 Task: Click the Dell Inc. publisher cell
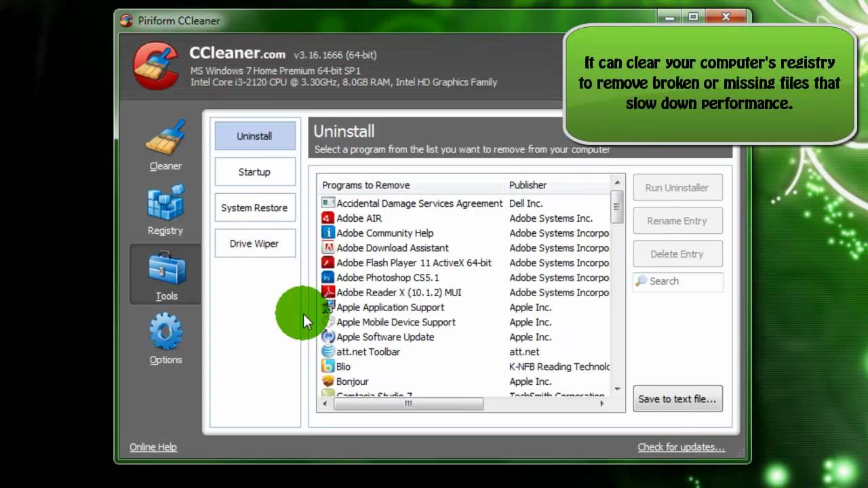pyautogui.click(x=526, y=203)
